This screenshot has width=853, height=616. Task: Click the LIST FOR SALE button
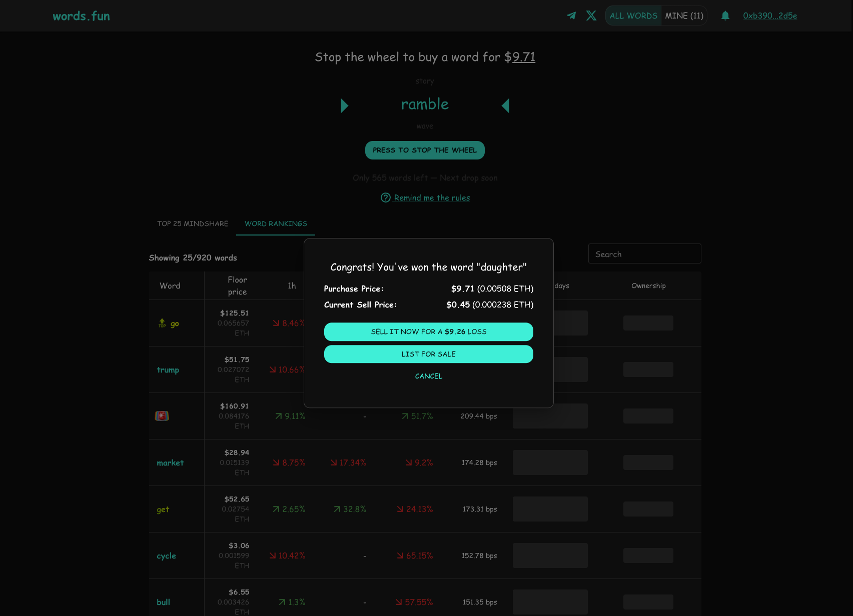[428, 354]
